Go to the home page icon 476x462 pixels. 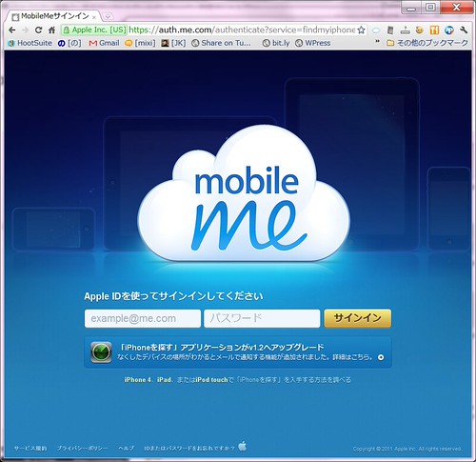click(51, 30)
